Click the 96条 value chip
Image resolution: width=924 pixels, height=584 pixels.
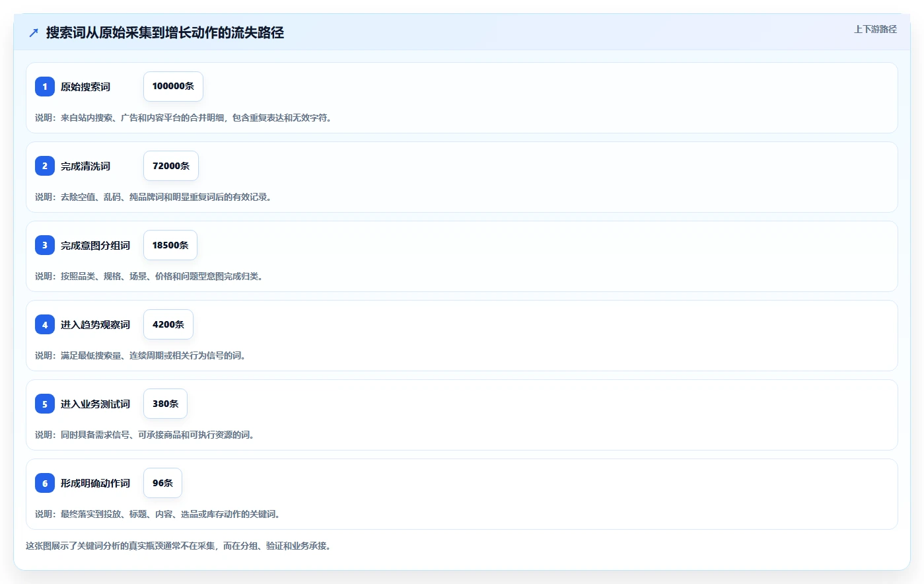pyautogui.click(x=162, y=483)
